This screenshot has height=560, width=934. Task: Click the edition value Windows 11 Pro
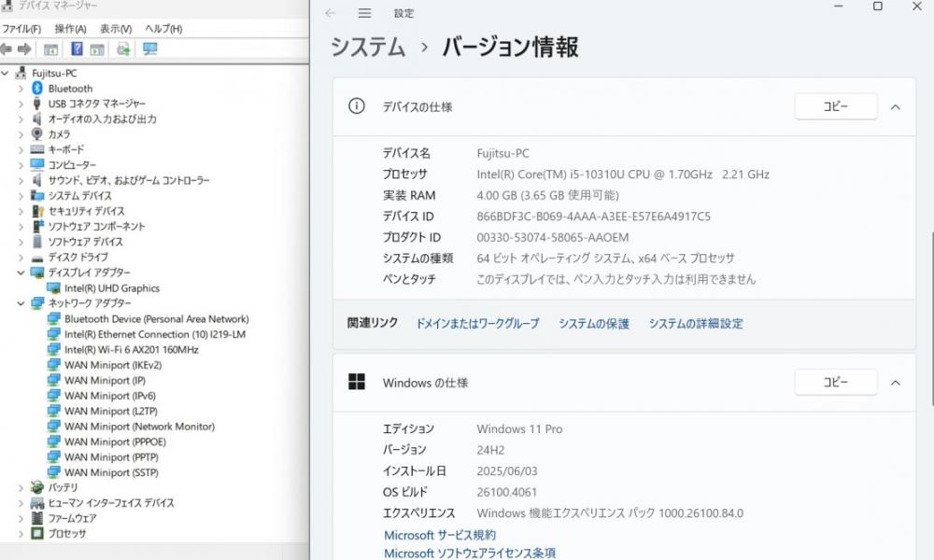[x=519, y=428]
